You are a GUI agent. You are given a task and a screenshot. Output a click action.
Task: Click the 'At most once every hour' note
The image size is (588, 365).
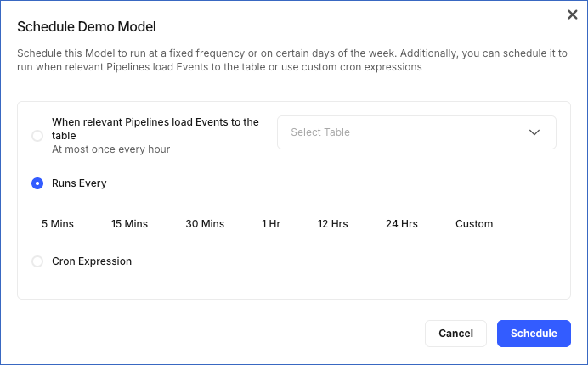[x=110, y=149]
